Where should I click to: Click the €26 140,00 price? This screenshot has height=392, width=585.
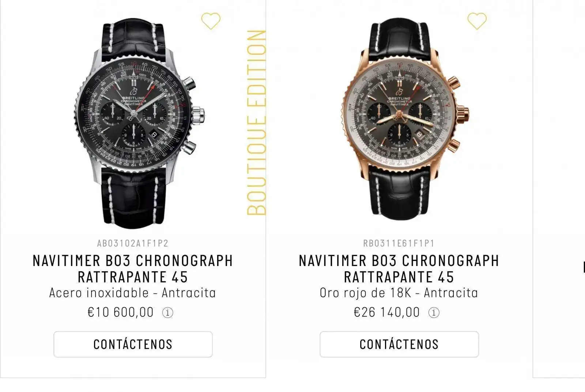387,312
